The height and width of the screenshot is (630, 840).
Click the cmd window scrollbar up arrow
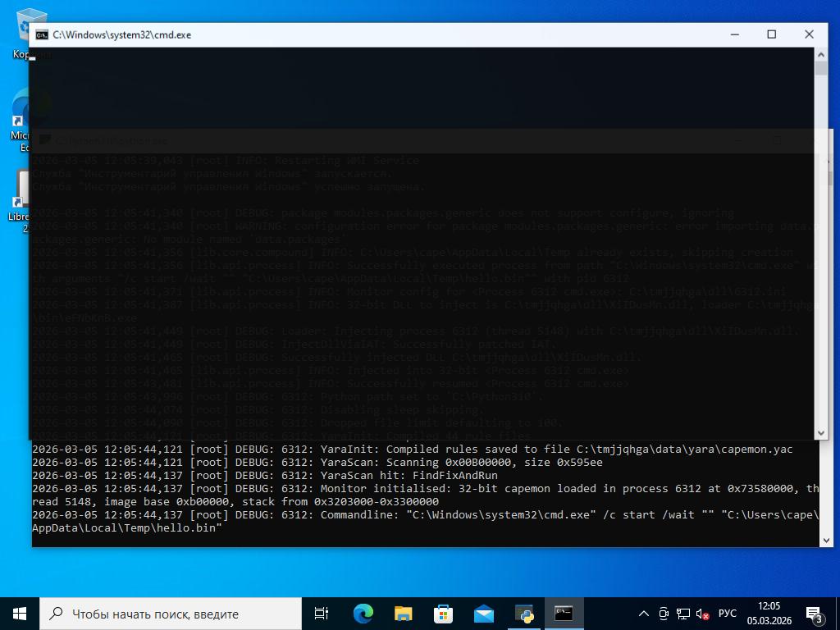(x=821, y=54)
